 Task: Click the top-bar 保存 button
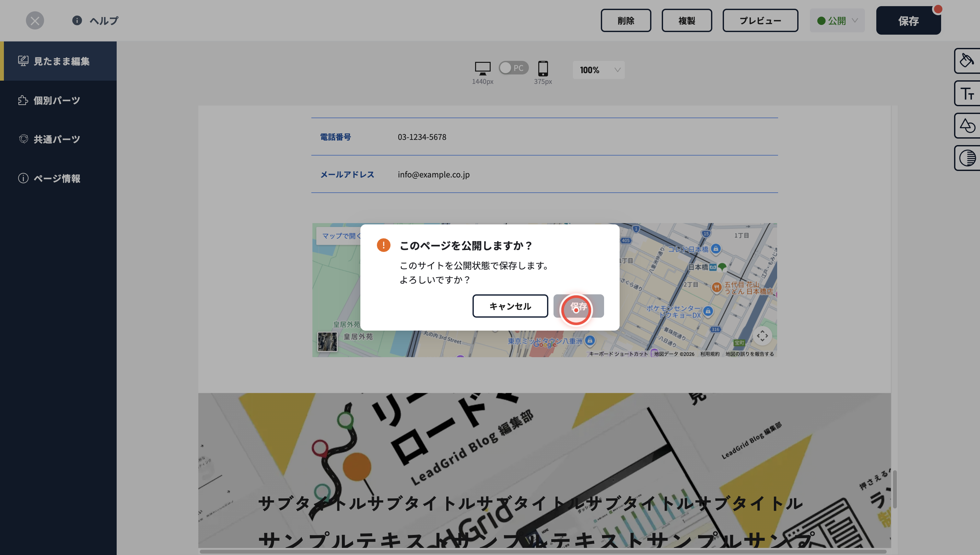(x=908, y=21)
